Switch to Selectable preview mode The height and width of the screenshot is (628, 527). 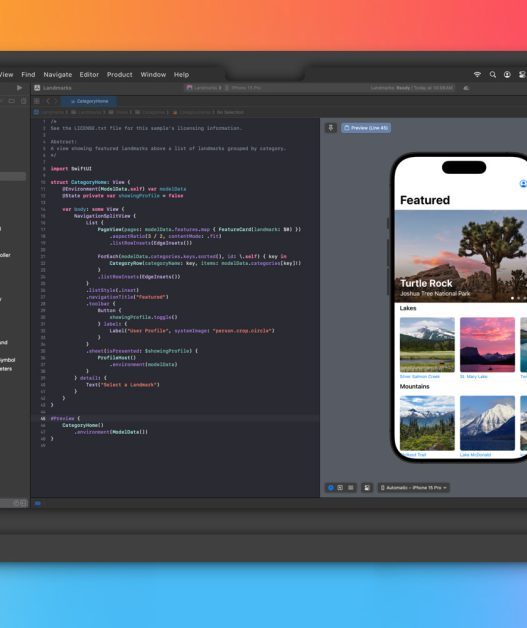pos(340,487)
